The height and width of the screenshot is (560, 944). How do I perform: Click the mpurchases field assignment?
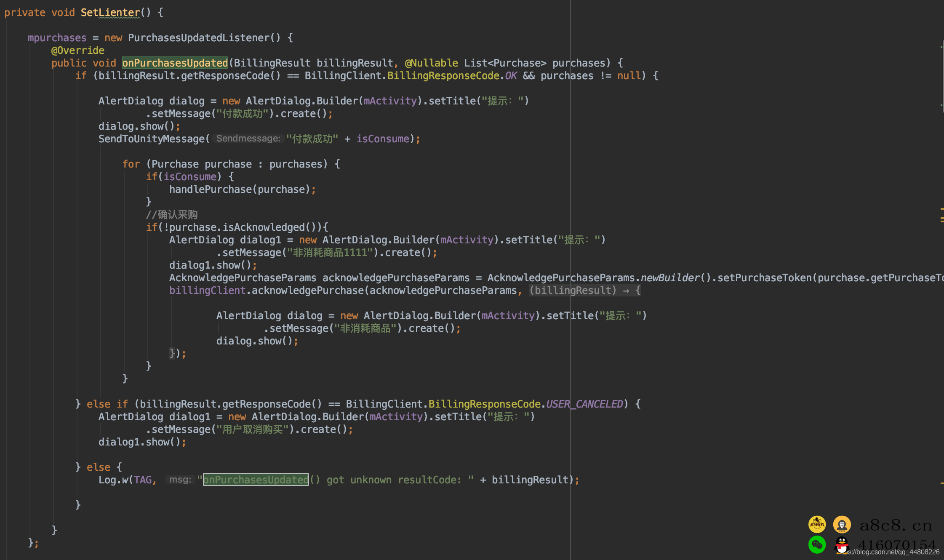coord(57,38)
